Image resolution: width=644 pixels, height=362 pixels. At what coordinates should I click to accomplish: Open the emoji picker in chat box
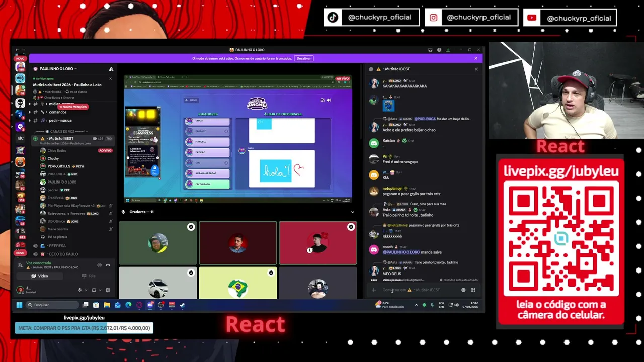pos(463,290)
